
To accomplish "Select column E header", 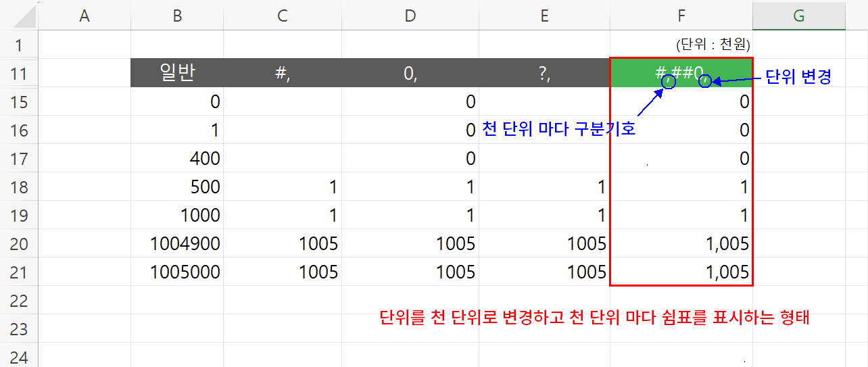I will [544, 16].
